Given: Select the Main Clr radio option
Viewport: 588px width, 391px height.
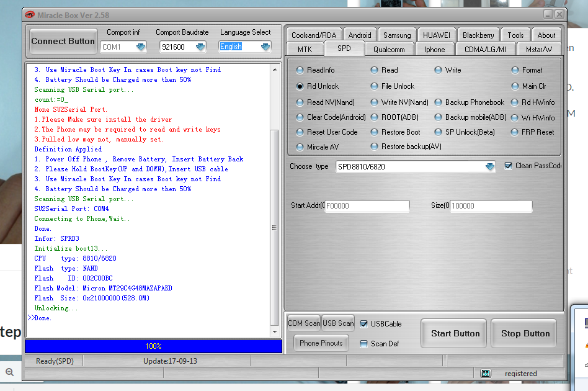Looking at the screenshot, I should point(528,86).
